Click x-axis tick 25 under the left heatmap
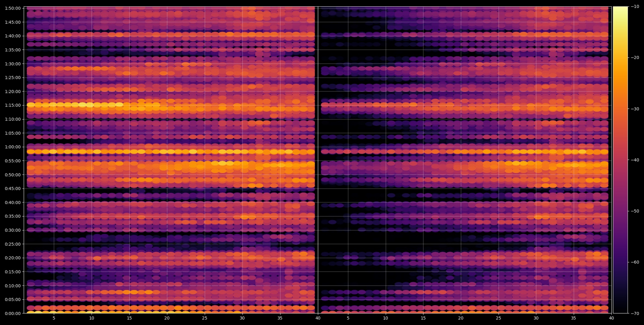This screenshot has width=644, height=325. pyautogui.click(x=205, y=318)
